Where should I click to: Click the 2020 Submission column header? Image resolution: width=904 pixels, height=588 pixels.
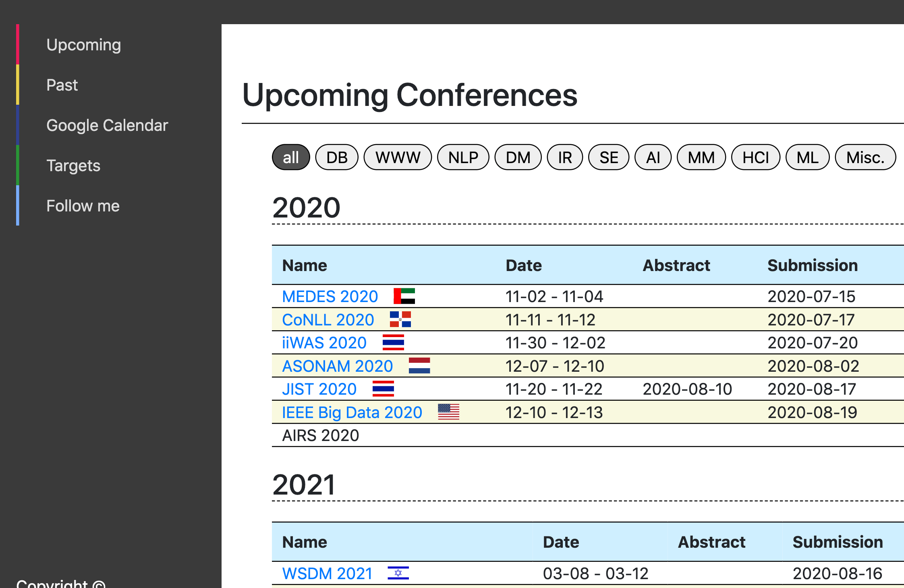[812, 265]
